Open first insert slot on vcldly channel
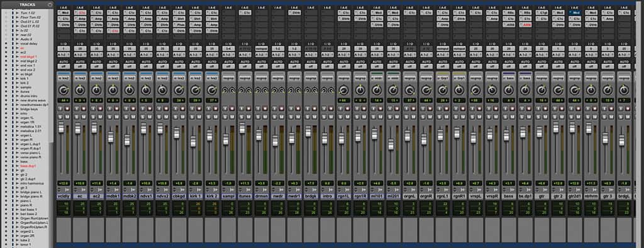The image size is (644, 248). tap(64, 13)
